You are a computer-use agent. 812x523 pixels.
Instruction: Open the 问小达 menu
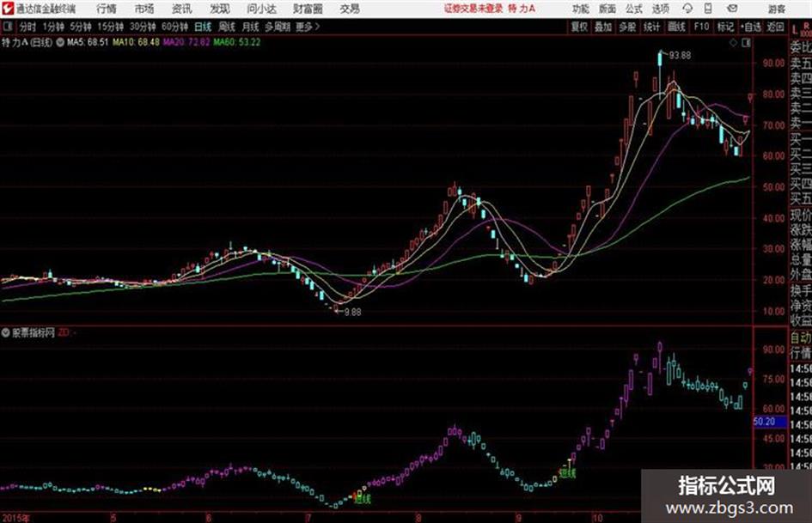[261, 9]
